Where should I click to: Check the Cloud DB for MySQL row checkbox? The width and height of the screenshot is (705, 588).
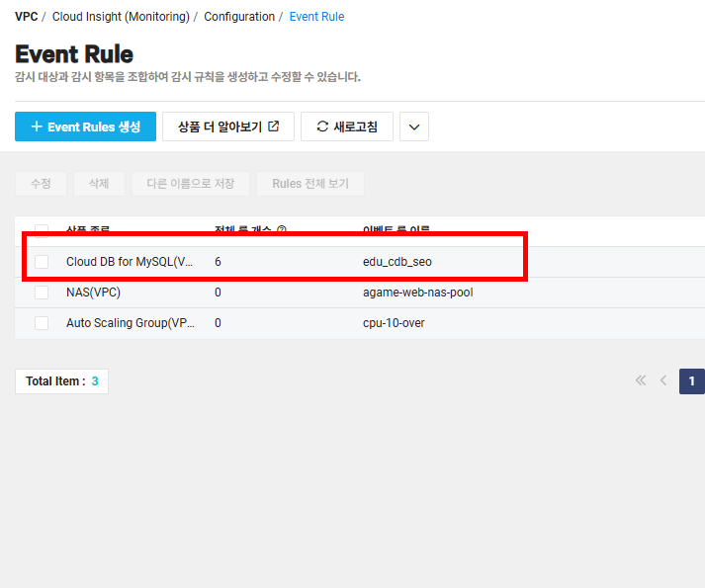(x=42, y=262)
